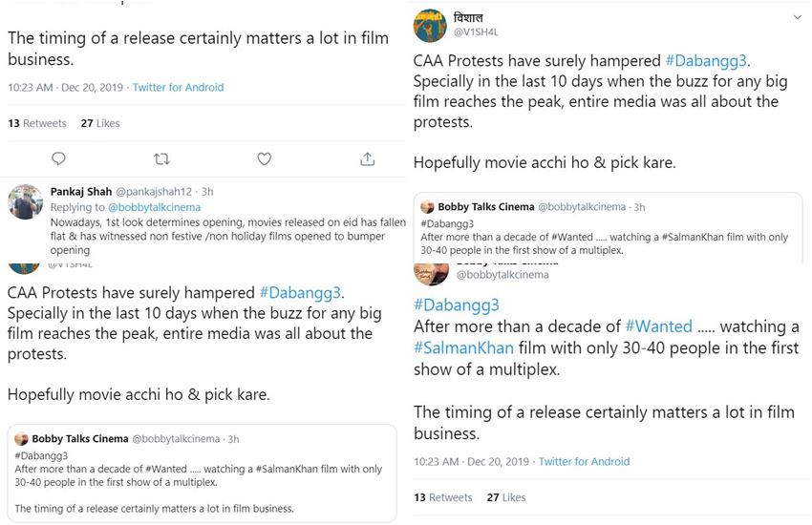Open '13 Retweets' just above the reply icon
The image size is (812, 525).
(37, 123)
